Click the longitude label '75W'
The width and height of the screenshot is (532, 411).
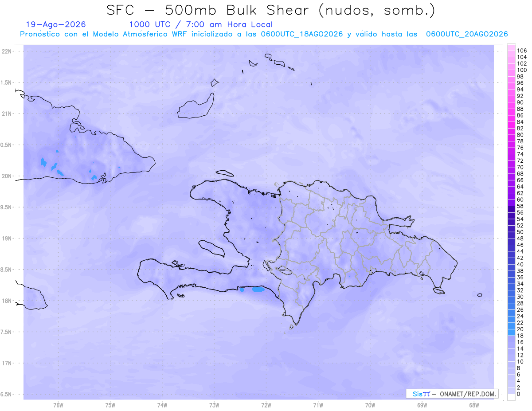[110, 405]
